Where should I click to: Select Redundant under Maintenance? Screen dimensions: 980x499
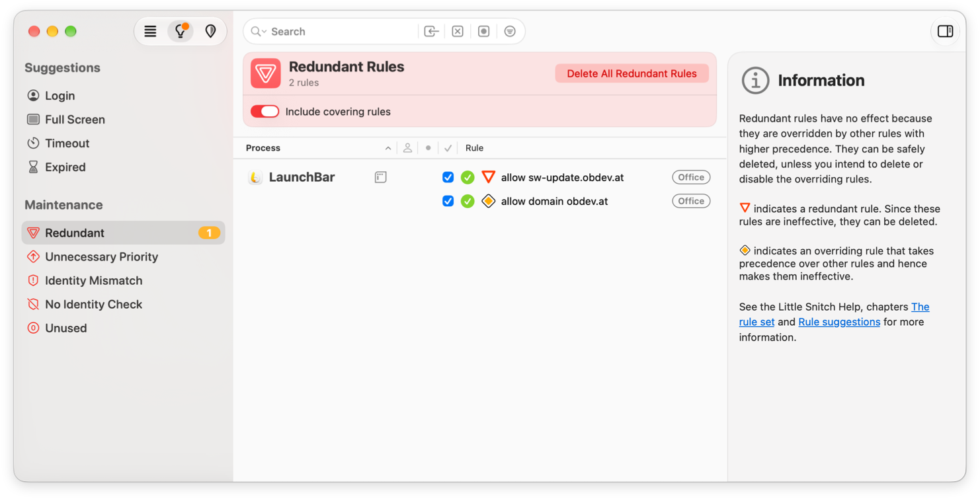[x=124, y=233]
